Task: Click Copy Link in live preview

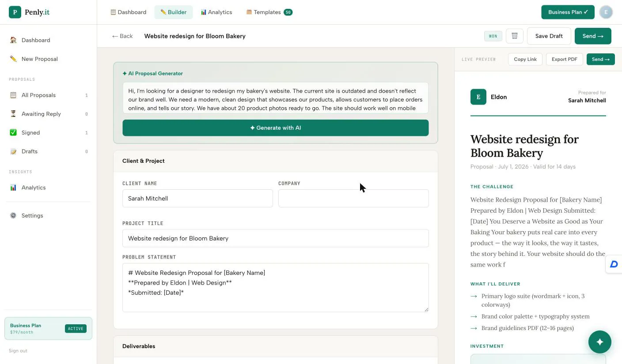Action: 525,59
